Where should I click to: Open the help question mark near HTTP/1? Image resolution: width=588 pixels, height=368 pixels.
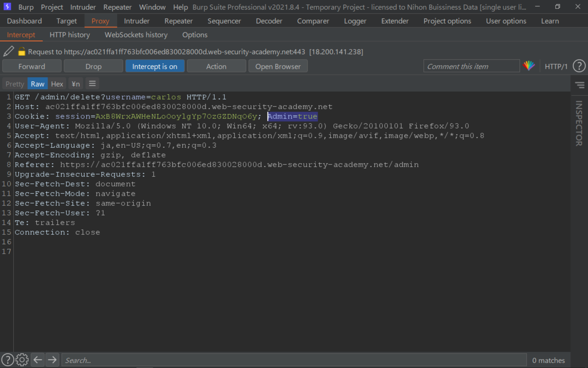pyautogui.click(x=579, y=66)
